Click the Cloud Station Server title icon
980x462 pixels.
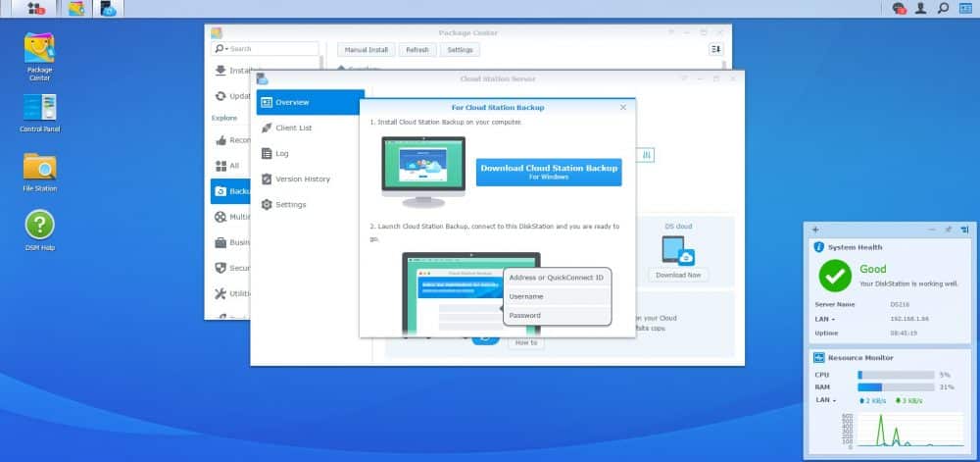pyautogui.click(x=262, y=78)
